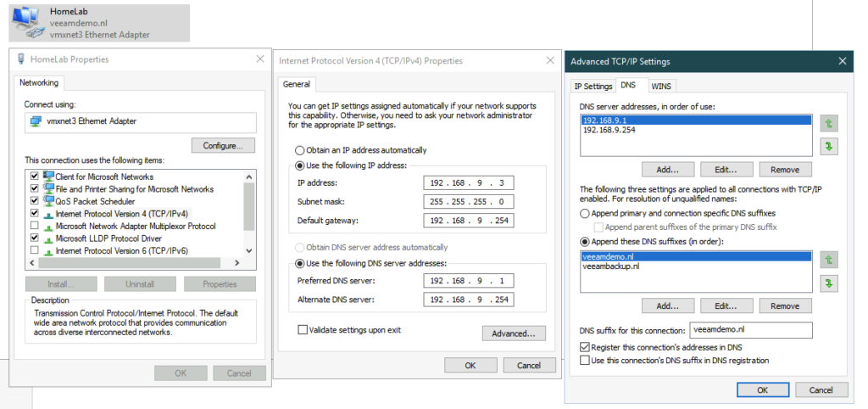The width and height of the screenshot is (868, 409).
Task: Click the Advanced... button
Action: pyautogui.click(x=512, y=333)
